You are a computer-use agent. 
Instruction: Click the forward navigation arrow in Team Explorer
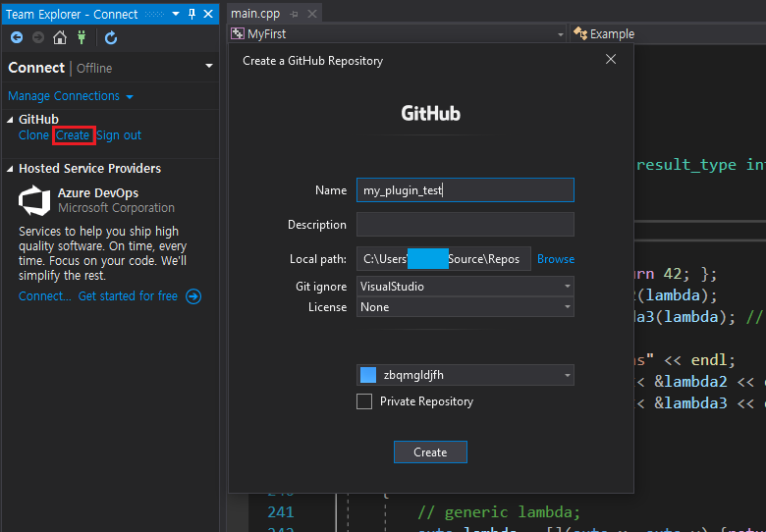[38, 37]
